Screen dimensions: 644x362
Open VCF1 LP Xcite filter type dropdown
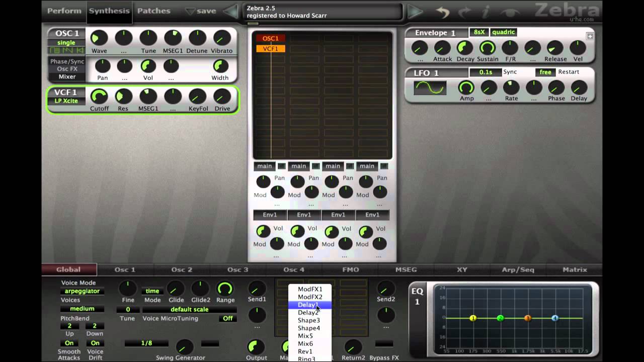66,101
